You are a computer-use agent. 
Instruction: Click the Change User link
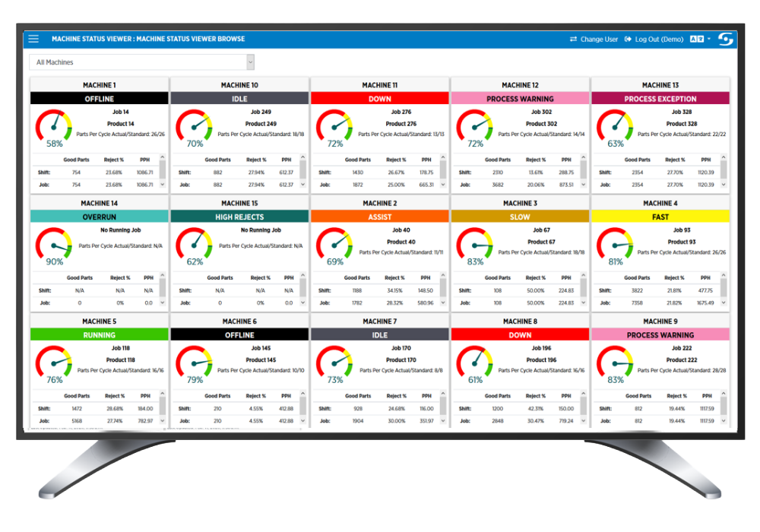(x=599, y=39)
